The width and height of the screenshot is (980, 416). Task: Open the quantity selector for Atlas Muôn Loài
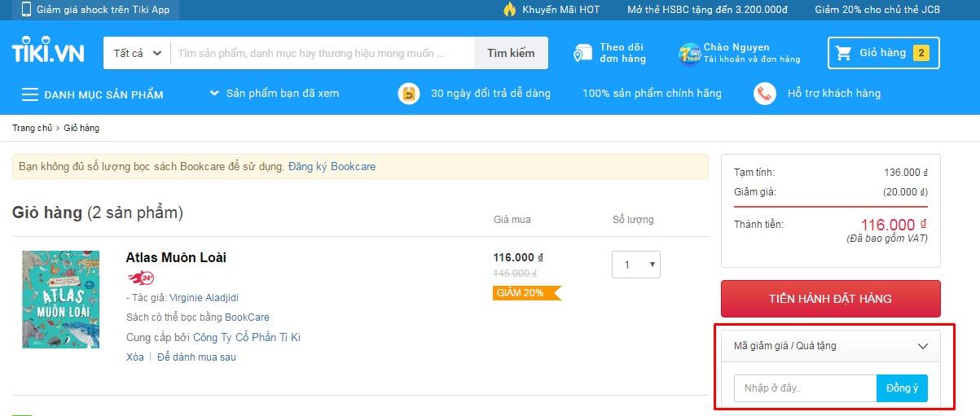(x=635, y=265)
